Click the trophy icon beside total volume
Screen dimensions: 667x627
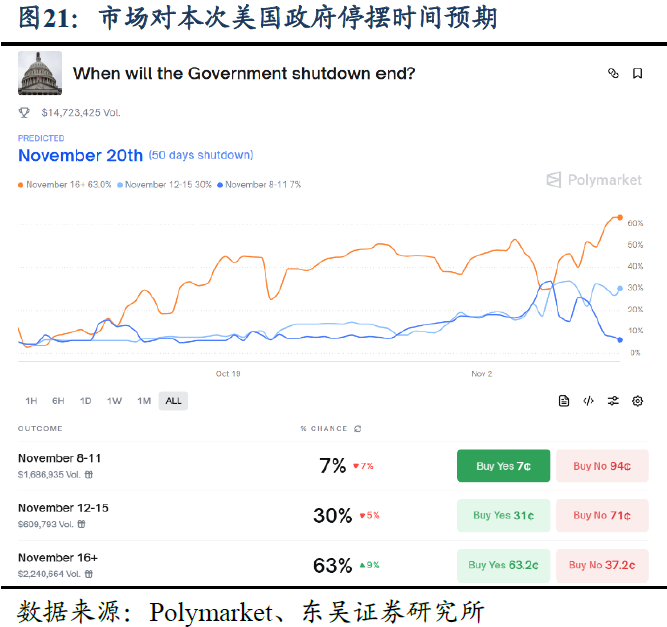[x=24, y=113]
